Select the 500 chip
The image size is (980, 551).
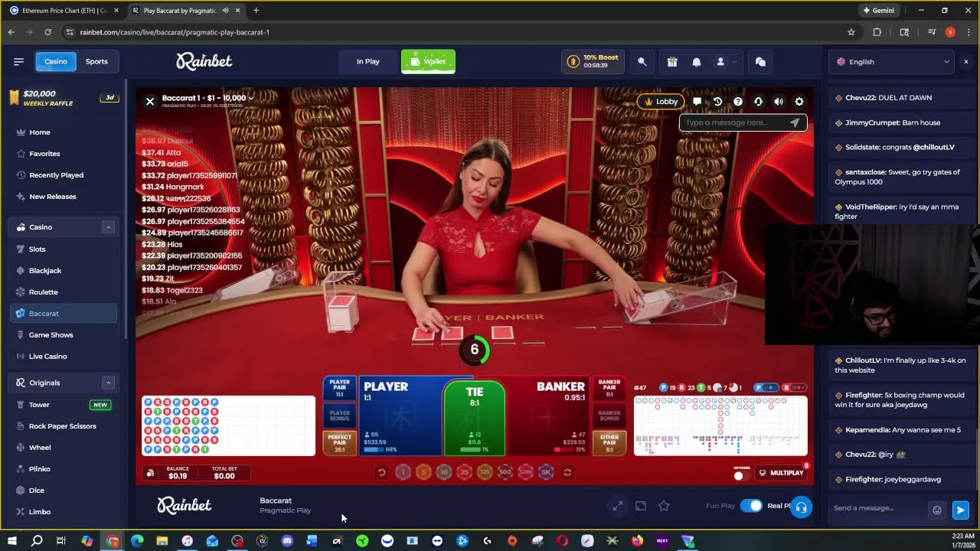pos(505,473)
